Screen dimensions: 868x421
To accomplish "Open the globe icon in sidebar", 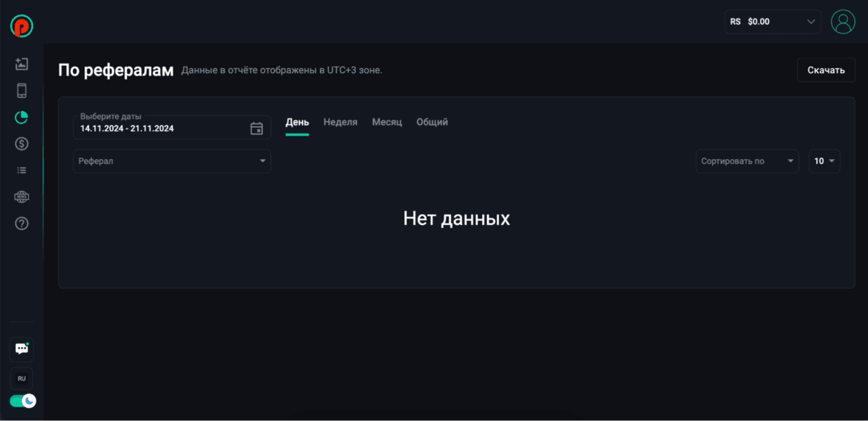I will coord(22,197).
